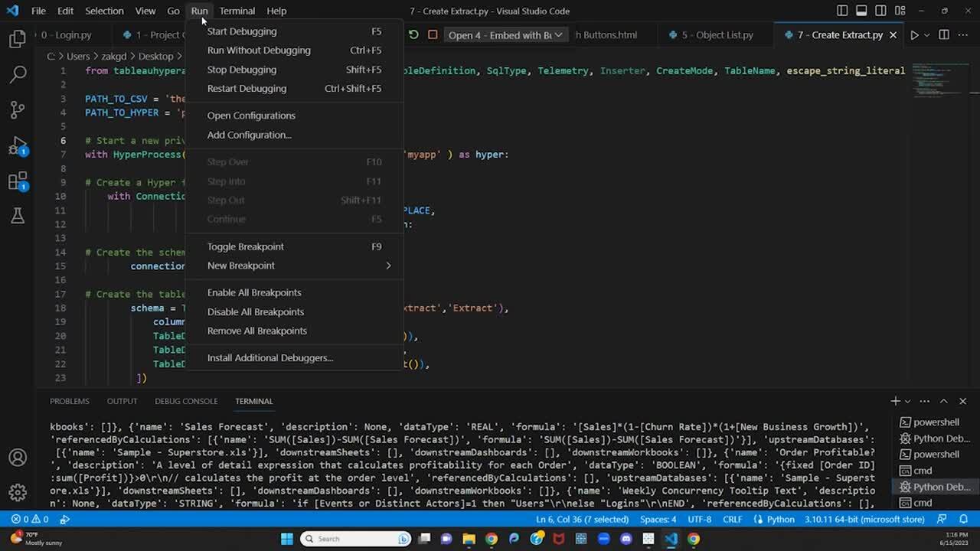Click Python language mode in status bar

coord(780,520)
